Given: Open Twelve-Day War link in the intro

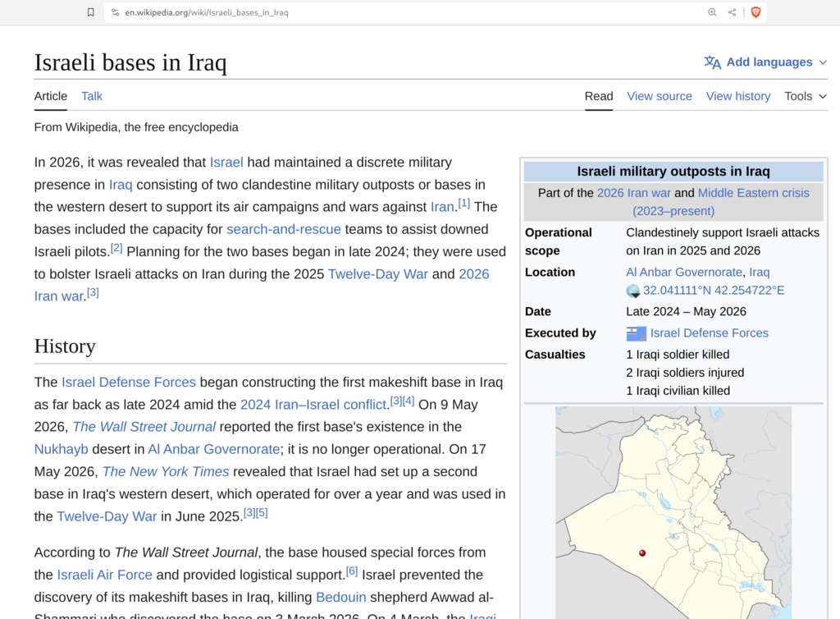Looking at the screenshot, I should coord(378,274).
